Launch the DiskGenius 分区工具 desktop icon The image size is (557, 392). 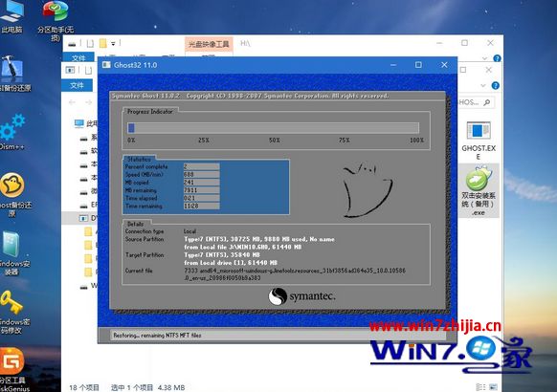point(12,370)
